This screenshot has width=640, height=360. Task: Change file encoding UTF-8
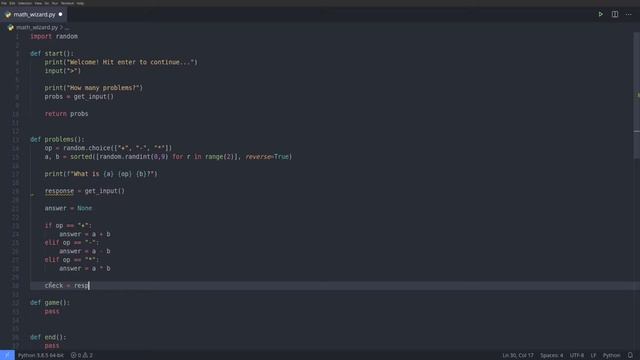pos(577,355)
